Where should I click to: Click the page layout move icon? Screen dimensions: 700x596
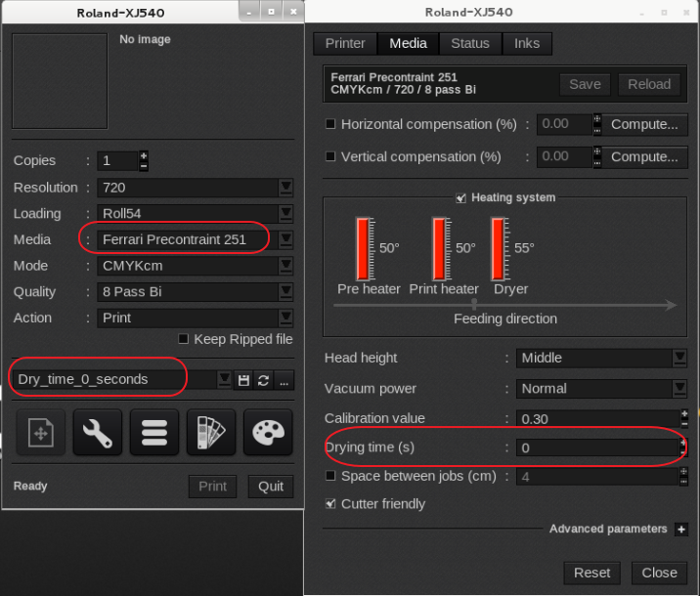coord(40,433)
